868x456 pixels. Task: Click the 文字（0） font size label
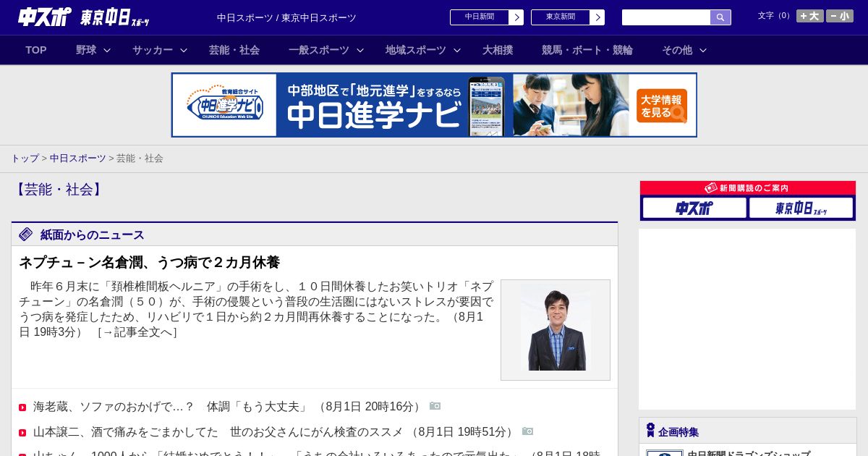click(775, 15)
